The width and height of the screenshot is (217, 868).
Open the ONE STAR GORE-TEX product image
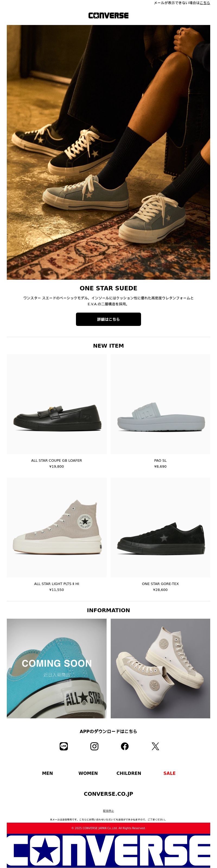pos(161,527)
